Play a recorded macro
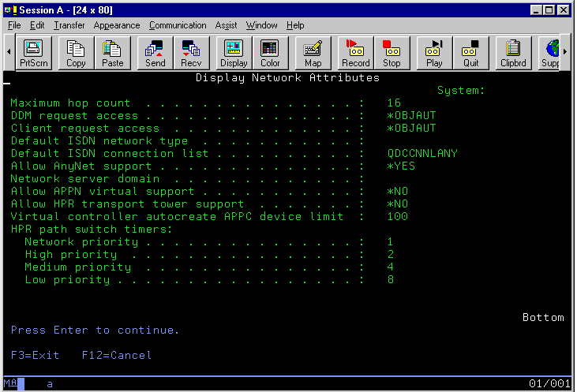 point(434,53)
